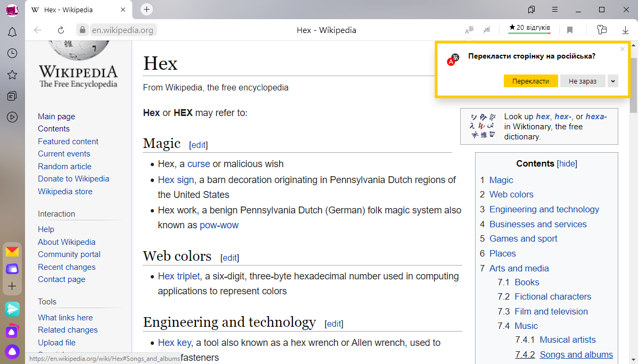The width and height of the screenshot is (638, 364).
Task: Open the video play icon in sidebar
Action: click(x=12, y=117)
